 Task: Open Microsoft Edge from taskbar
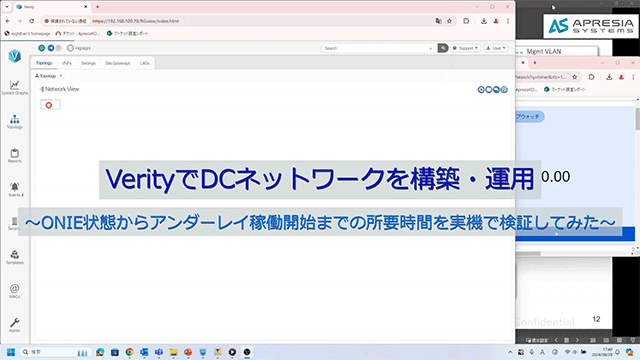point(100,352)
